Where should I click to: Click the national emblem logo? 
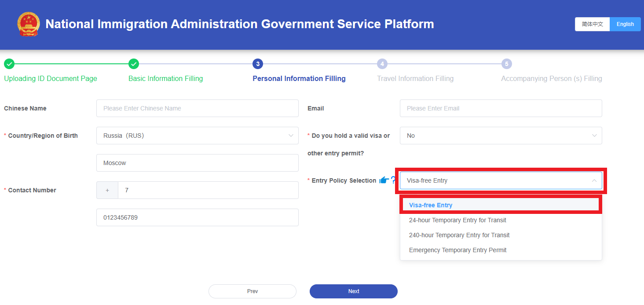click(x=28, y=24)
